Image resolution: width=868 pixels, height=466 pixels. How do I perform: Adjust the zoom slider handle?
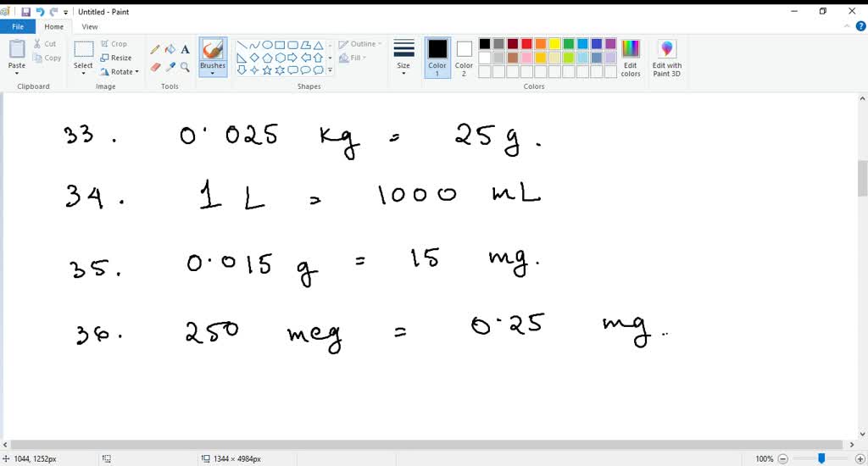tap(821, 459)
